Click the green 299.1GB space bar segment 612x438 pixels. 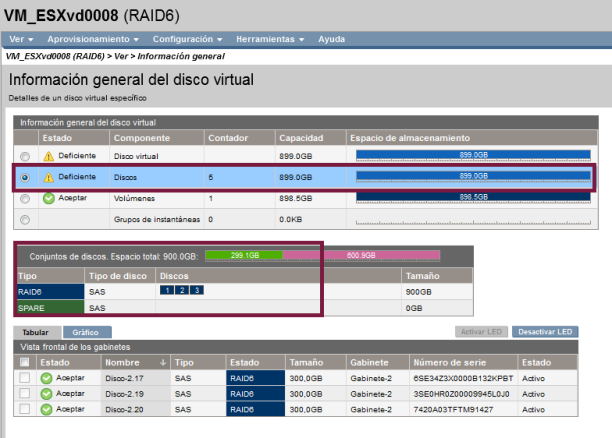[244, 255]
